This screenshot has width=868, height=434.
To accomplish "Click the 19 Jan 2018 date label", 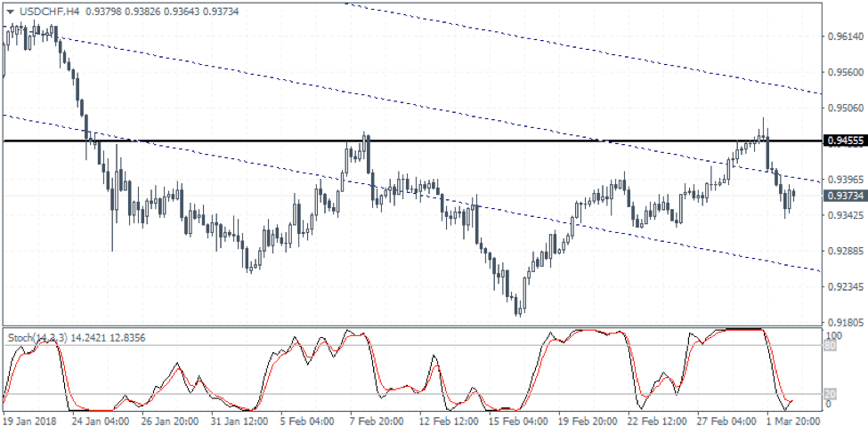I will [31, 421].
